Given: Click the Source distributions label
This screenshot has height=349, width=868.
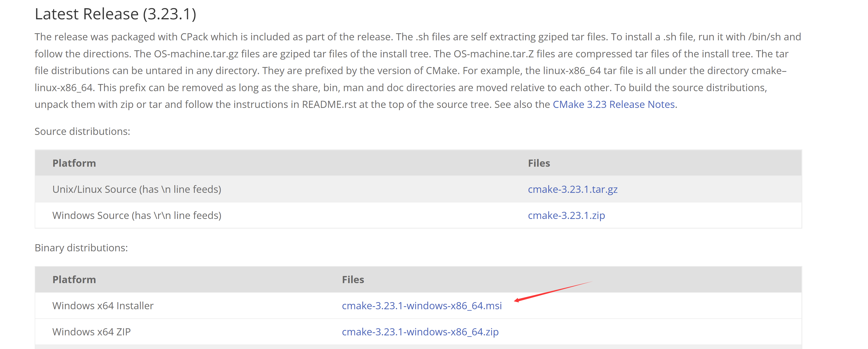Looking at the screenshot, I should tap(82, 131).
